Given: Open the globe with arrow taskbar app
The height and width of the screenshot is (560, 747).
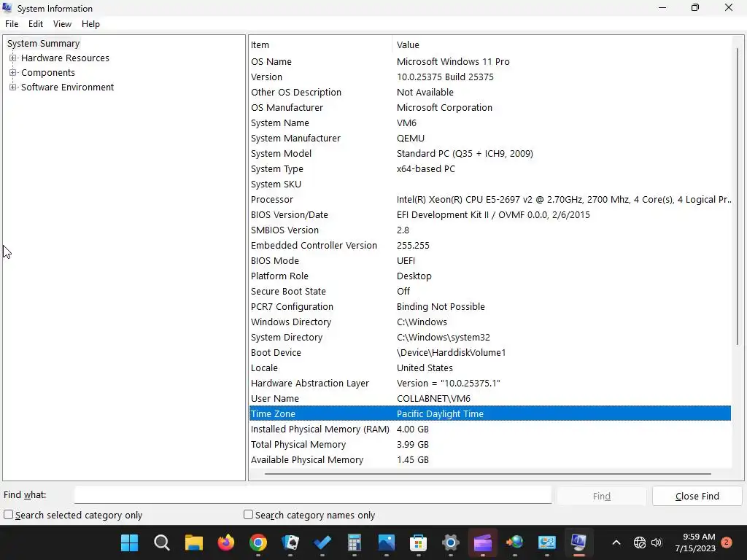Looking at the screenshot, I should pyautogui.click(x=514, y=542).
